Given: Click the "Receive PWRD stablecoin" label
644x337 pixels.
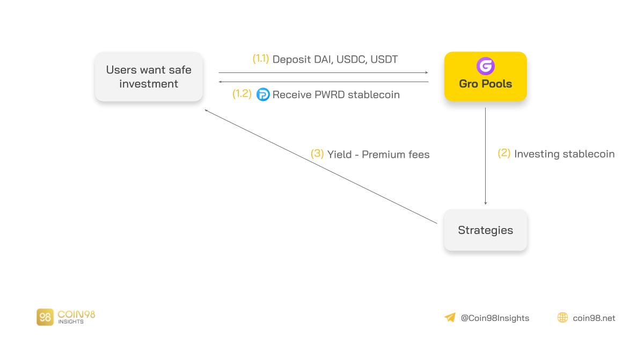Looking at the screenshot, I should coord(336,95).
